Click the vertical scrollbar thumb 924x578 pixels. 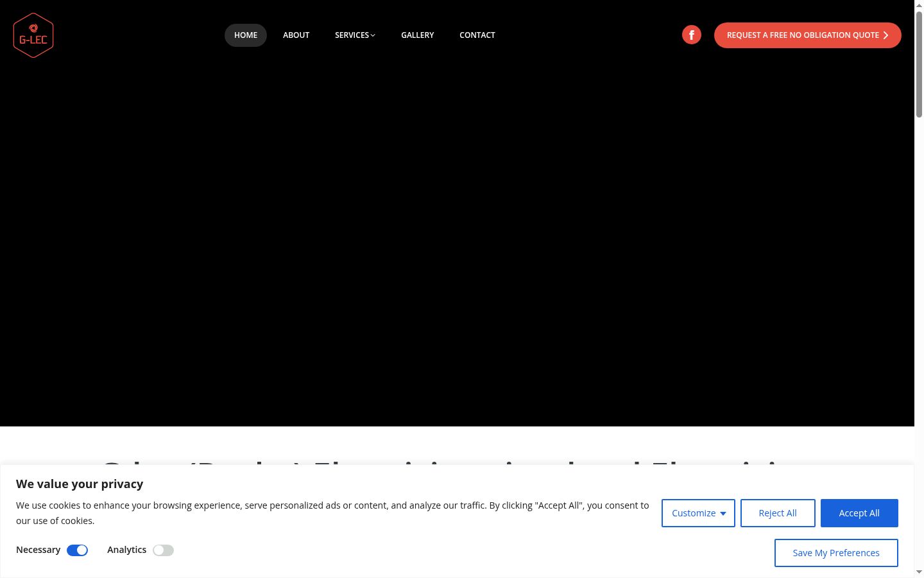tap(919, 64)
